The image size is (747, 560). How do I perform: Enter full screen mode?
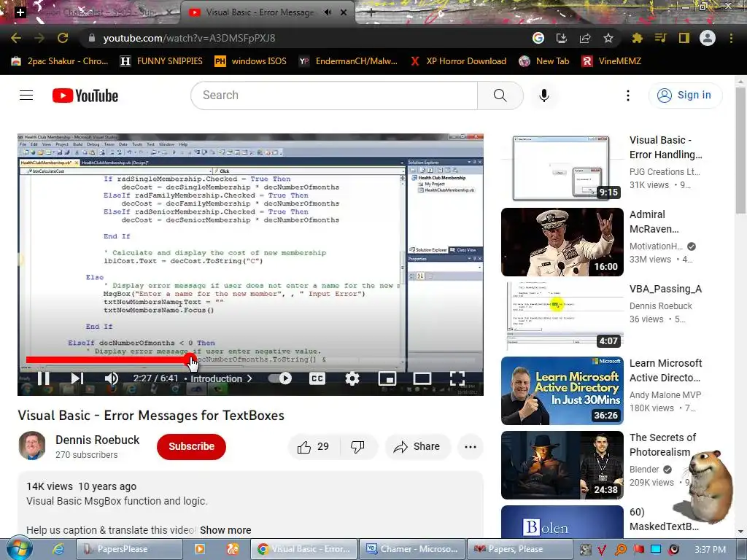coord(457,378)
